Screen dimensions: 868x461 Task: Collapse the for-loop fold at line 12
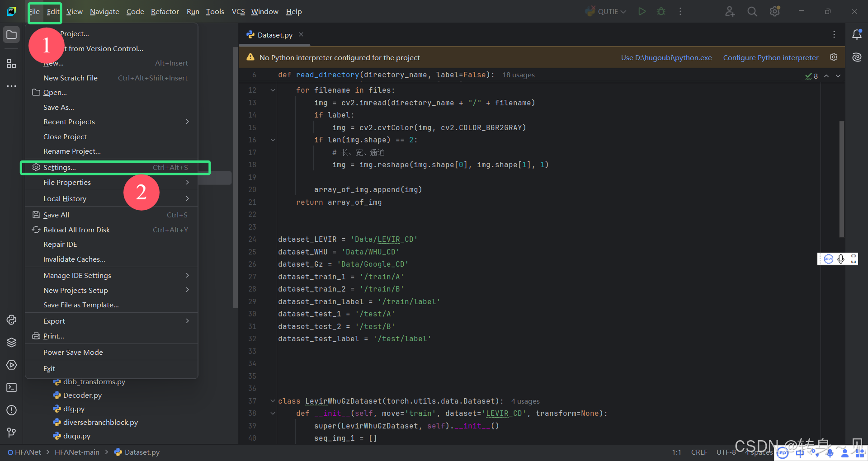pyautogui.click(x=273, y=90)
